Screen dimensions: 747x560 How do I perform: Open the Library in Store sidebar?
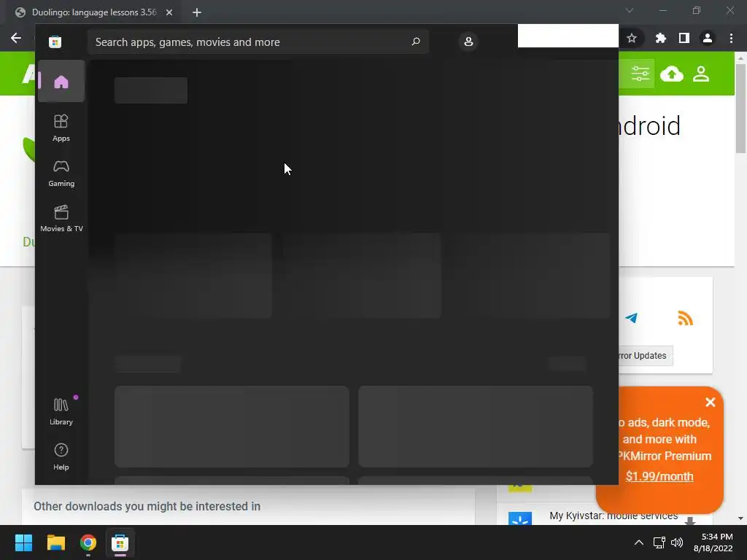coord(61,411)
